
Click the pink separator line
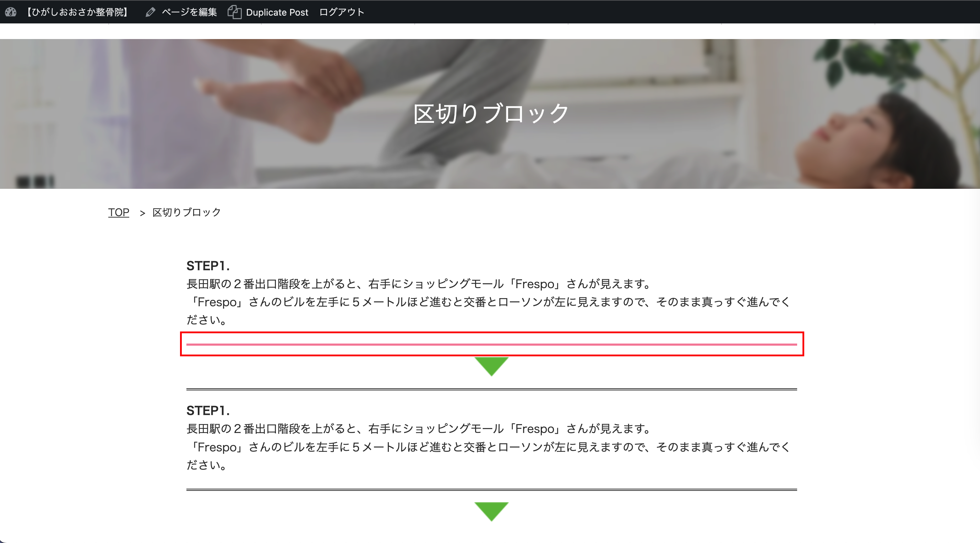[x=491, y=344]
